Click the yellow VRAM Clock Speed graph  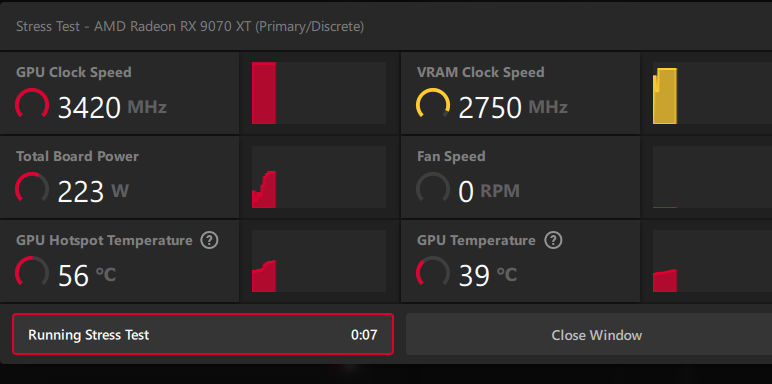coord(712,93)
